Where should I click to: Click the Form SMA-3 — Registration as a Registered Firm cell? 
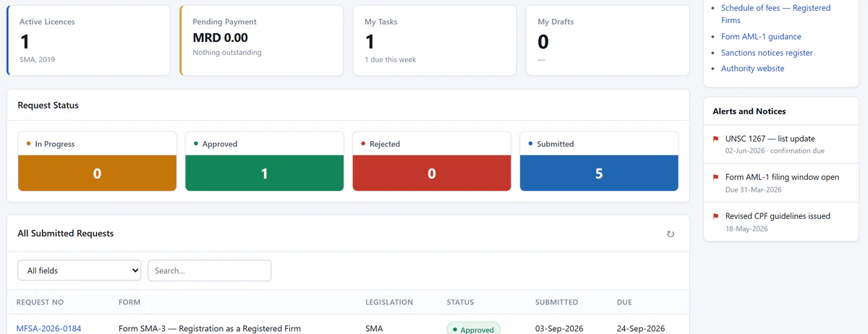pos(210,329)
